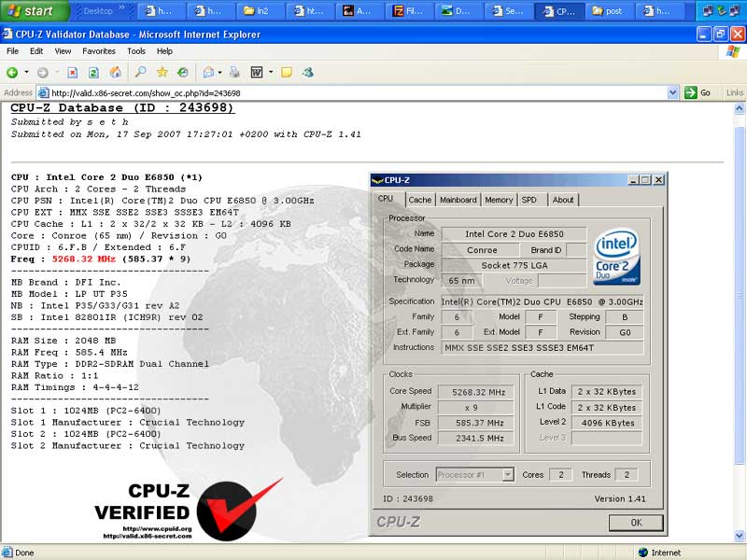The image size is (747, 560).
Task: Open the File menu
Action: pyautogui.click(x=12, y=51)
